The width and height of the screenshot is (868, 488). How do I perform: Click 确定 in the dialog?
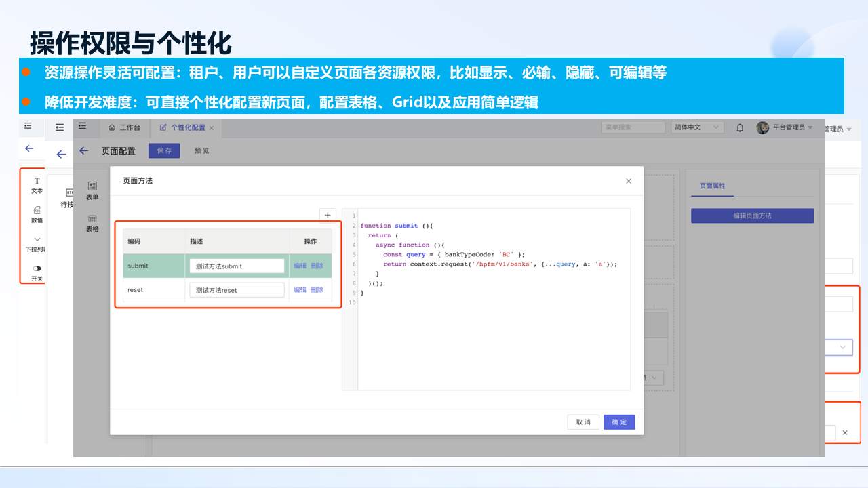[619, 422]
